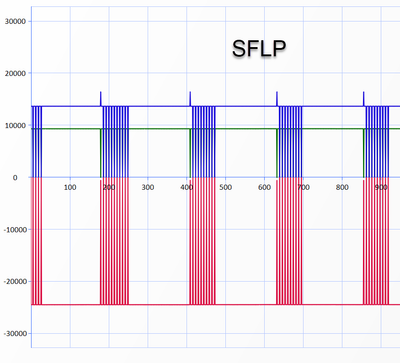Click the 600 x-axis label

pos(264,187)
